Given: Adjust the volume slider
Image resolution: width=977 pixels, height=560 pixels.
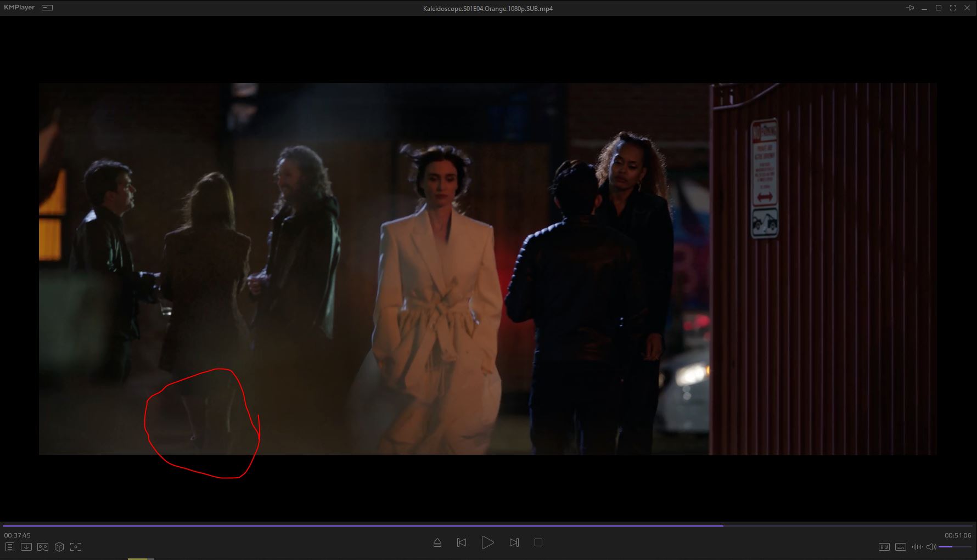Looking at the screenshot, I should 954,547.
